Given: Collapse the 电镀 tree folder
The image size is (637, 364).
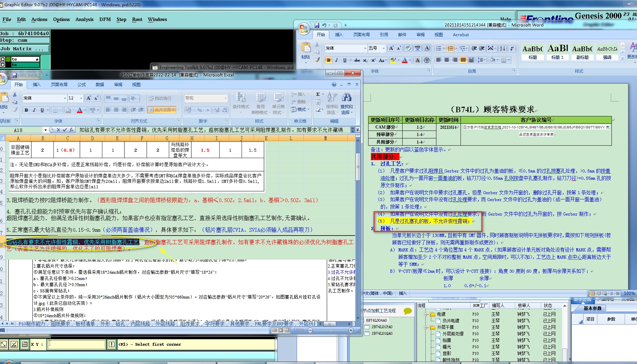Looking at the screenshot, I should tap(426, 314).
